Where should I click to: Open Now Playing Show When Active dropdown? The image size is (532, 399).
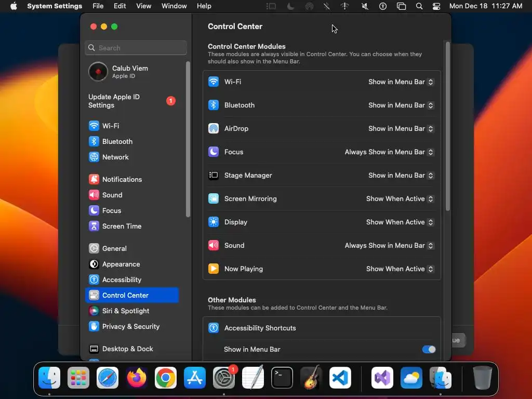click(x=400, y=269)
